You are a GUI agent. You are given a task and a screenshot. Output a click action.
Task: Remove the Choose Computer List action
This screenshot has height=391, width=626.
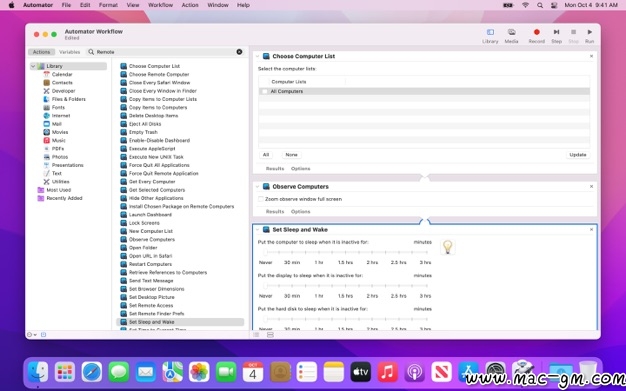tap(591, 56)
